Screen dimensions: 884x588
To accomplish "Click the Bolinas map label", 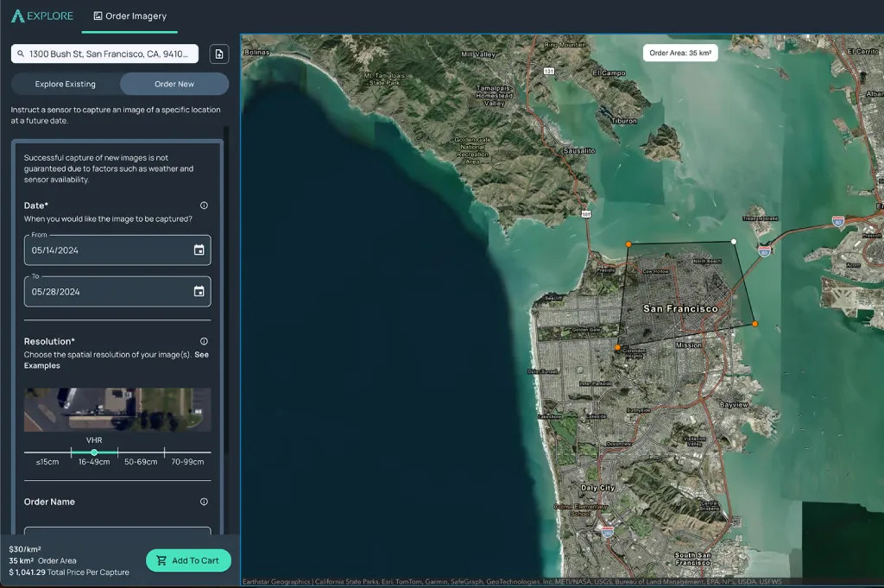I will pyautogui.click(x=257, y=52).
